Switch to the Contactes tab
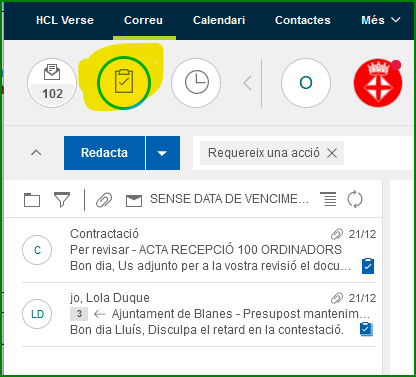 (x=303, y=20)
